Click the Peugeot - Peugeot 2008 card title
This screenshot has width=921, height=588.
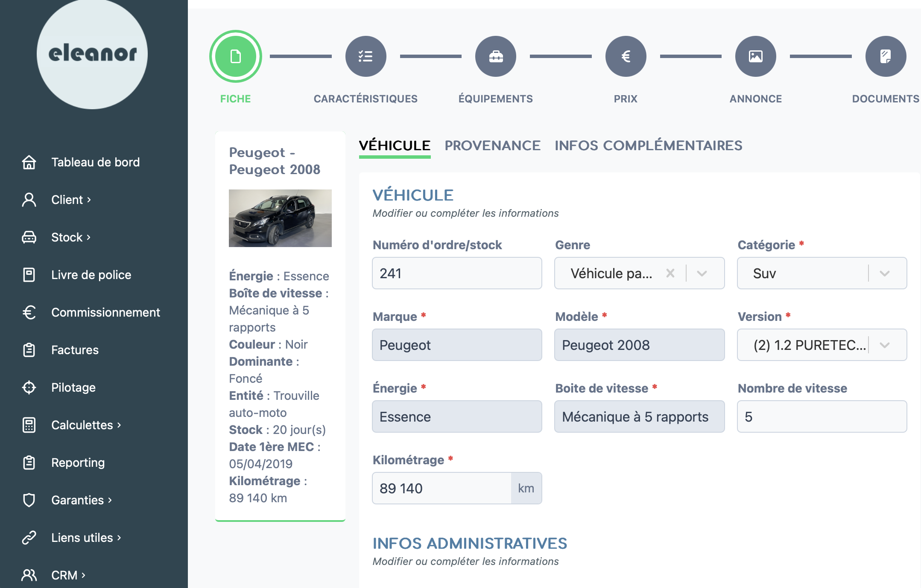pyautogui.click(x=275, y=161)
